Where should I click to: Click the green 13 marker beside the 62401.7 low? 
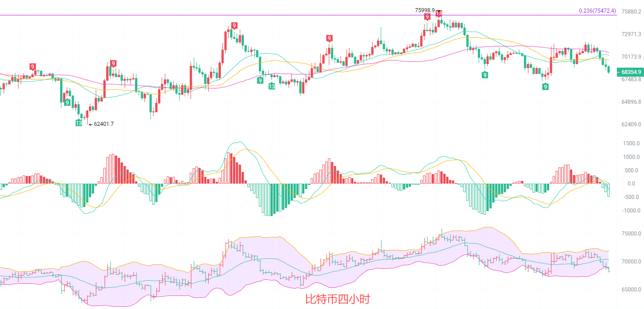point(79,123)
